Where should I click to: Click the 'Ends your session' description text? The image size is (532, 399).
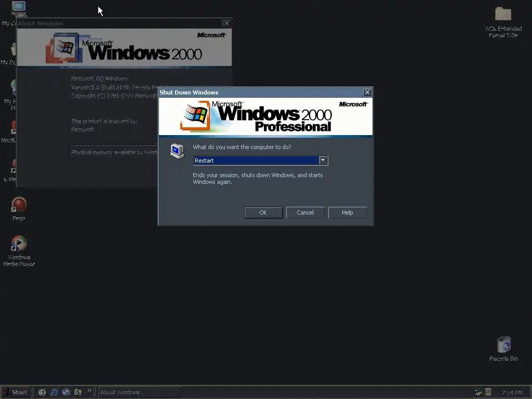click(x=258, y=179)
